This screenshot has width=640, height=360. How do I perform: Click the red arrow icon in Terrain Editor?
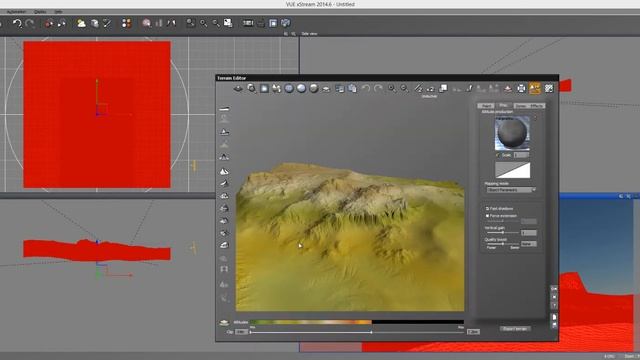508,88
